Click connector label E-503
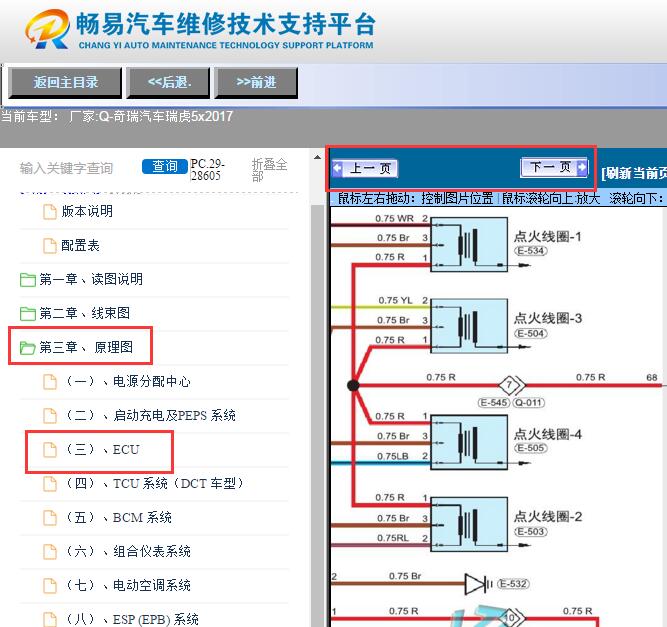 click(x=530, y=531)
